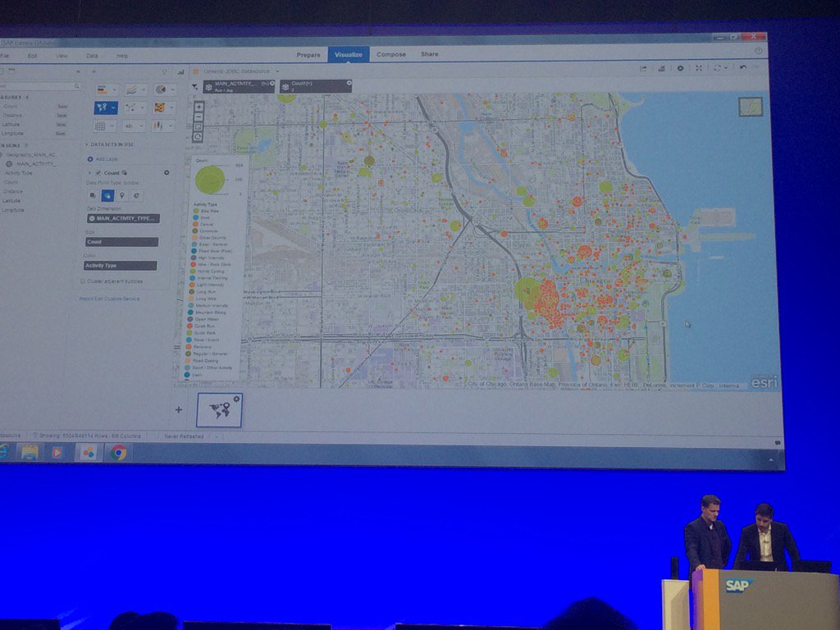Click the map reset rotation icon
Screen dimensions: 840x630
point(198,137)
